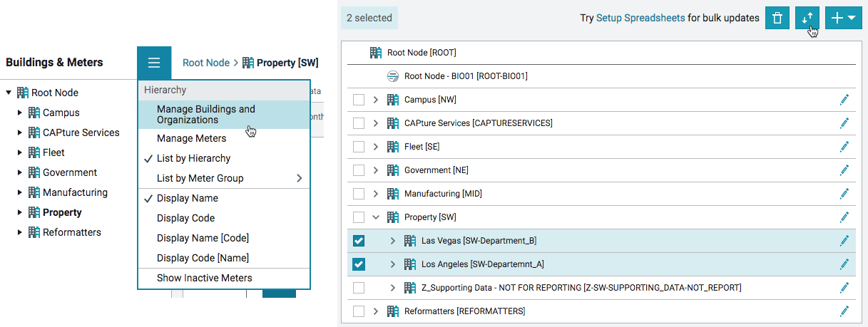The width and height of the screenshot is (868, 327).
Task: Expand CAPture Services row chevron
Action: click(376, 123)
